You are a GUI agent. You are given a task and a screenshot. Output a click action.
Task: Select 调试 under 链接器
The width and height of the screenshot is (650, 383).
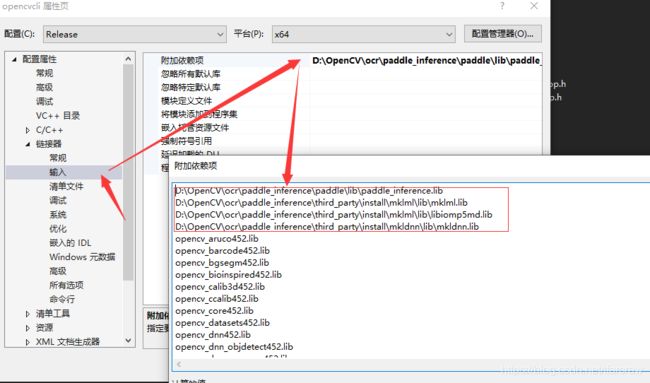[58, 200]
